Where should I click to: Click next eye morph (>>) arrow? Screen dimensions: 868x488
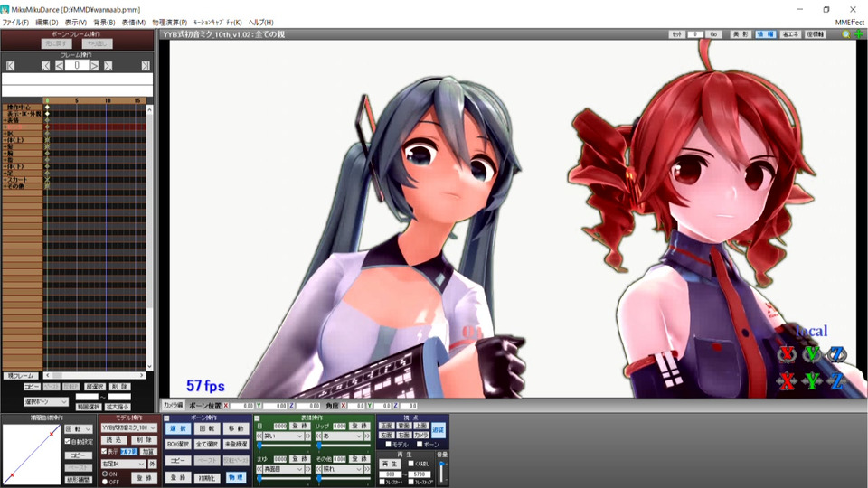point(308,436)
